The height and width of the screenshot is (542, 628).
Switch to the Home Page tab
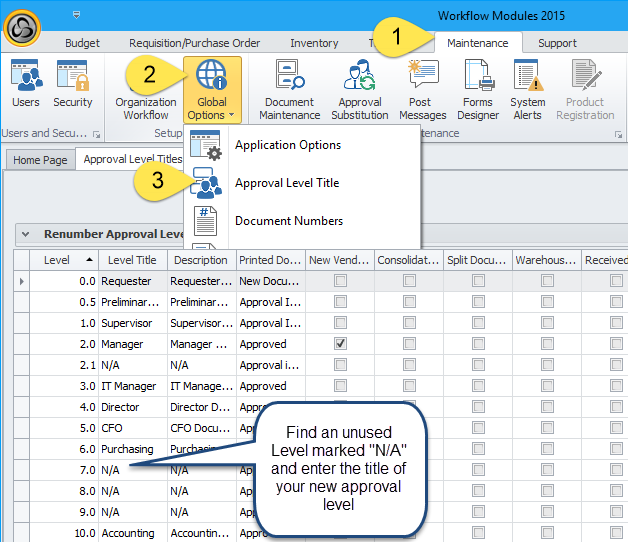[40, 159]
